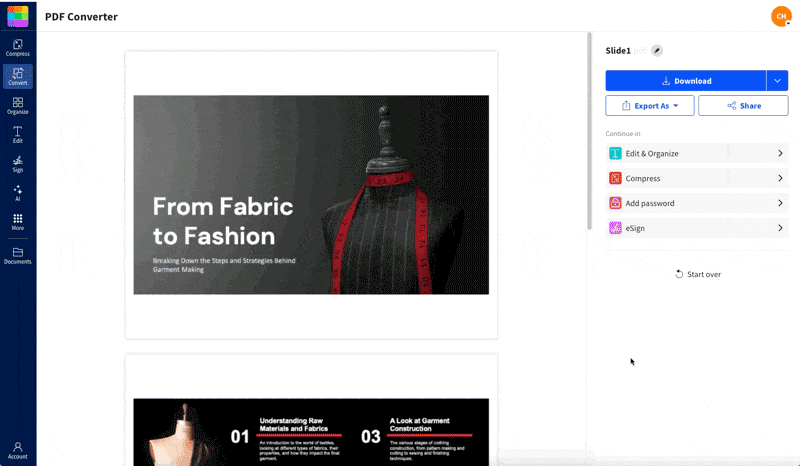Open the Export As dropdown
Viewport: 800px width, 466px height.
point(650,106)
